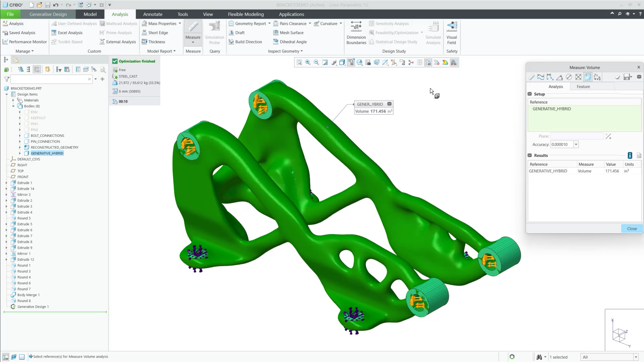Viewport: 644px width, 362px height.
Task: Click the Saved Analysis button
Action: click(x=19, y=33)
